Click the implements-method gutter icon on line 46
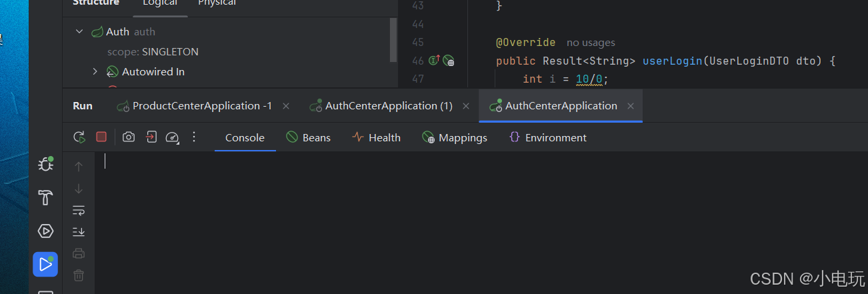Screen dimensions: 868x294 [434, 61]
